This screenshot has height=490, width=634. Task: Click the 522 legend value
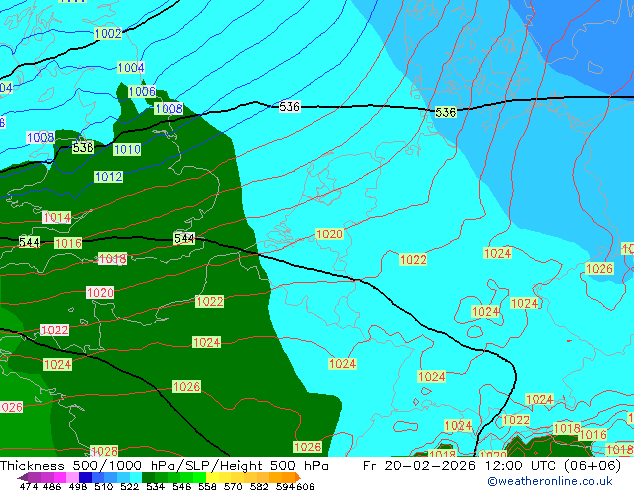[129, 486]
